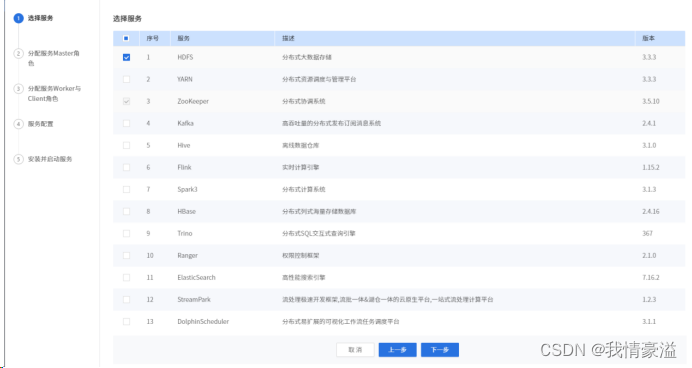Viewport: 692px width, 368px height.
Task: Click the Hive description 离线数据仓库
Action: 301,146
